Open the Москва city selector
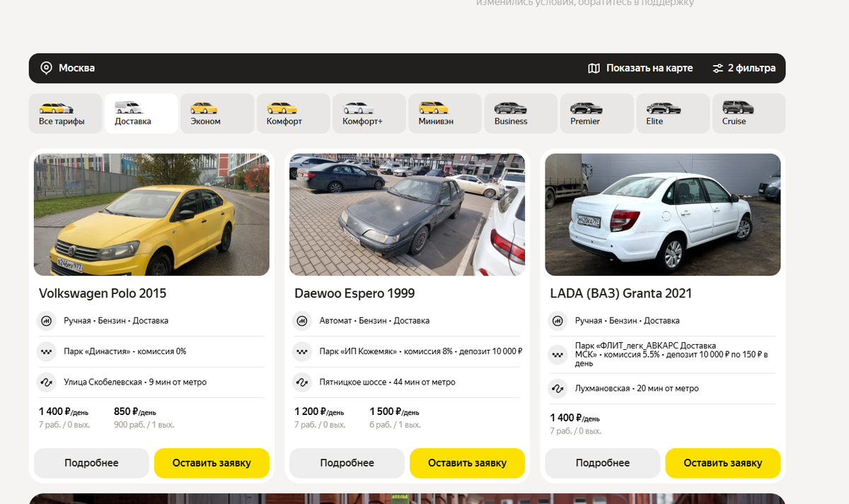 point(67,69)
